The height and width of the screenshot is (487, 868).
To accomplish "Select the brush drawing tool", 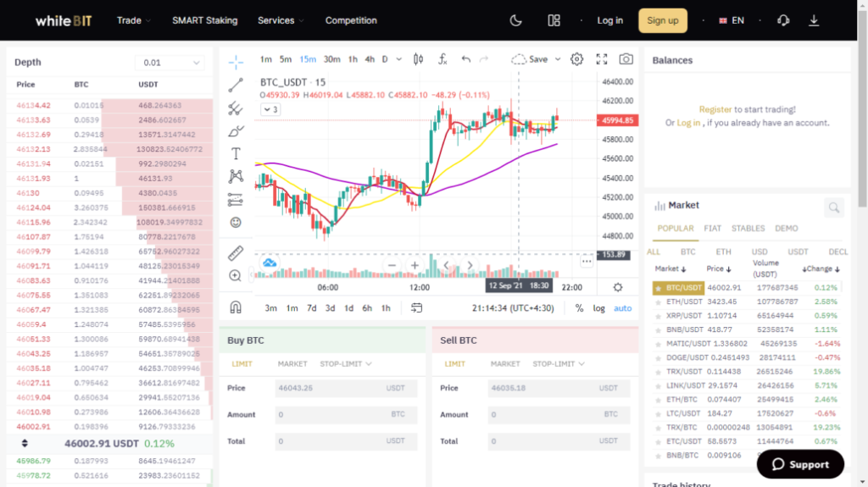I will [x=236, y=131].
